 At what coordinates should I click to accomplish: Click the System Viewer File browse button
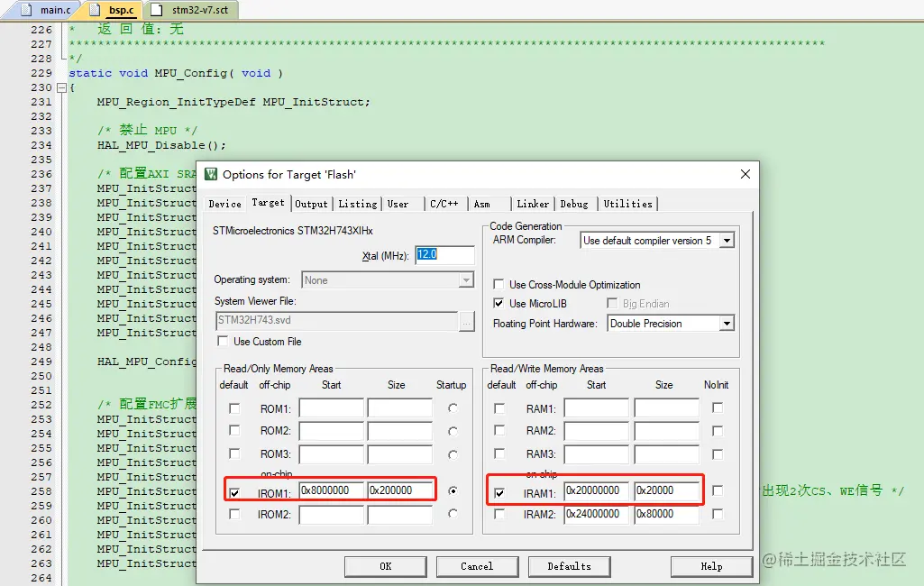pos(467,321)
